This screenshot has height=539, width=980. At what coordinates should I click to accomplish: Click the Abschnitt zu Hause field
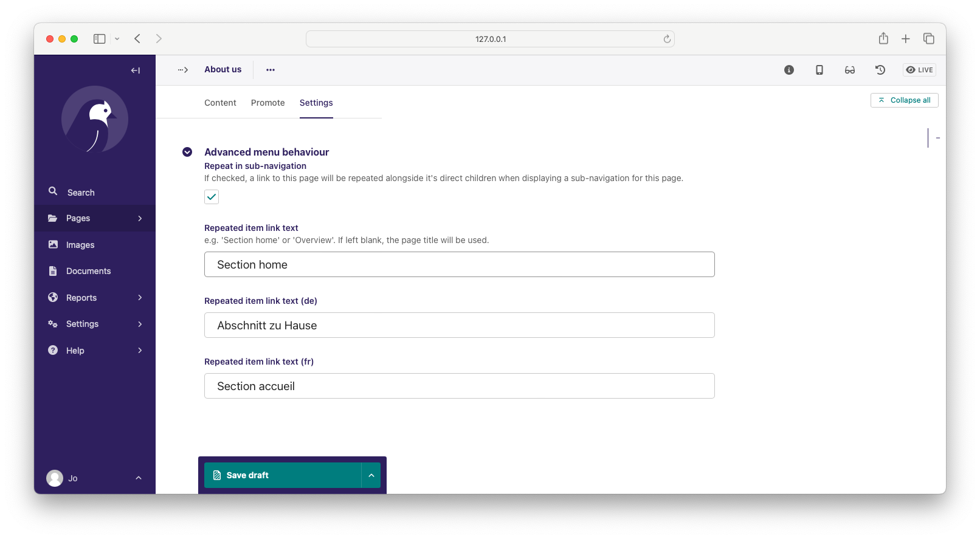click(x=460, y=325)
